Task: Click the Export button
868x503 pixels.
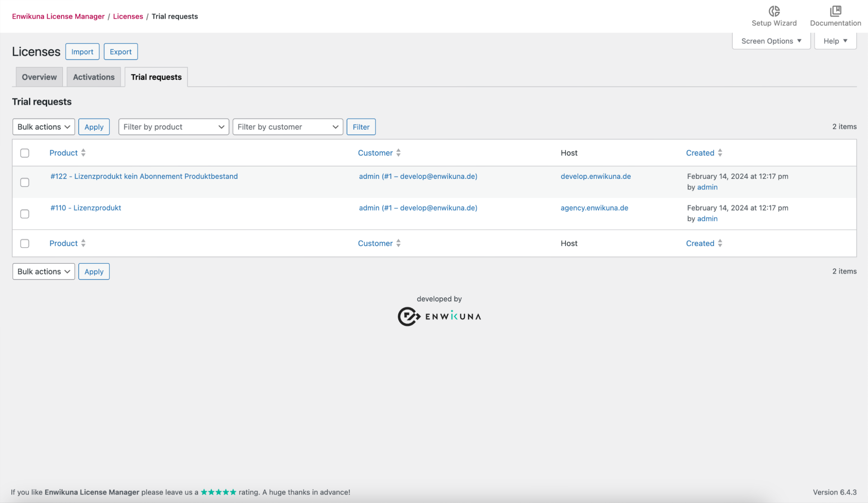Action: [x=120, y=52]
